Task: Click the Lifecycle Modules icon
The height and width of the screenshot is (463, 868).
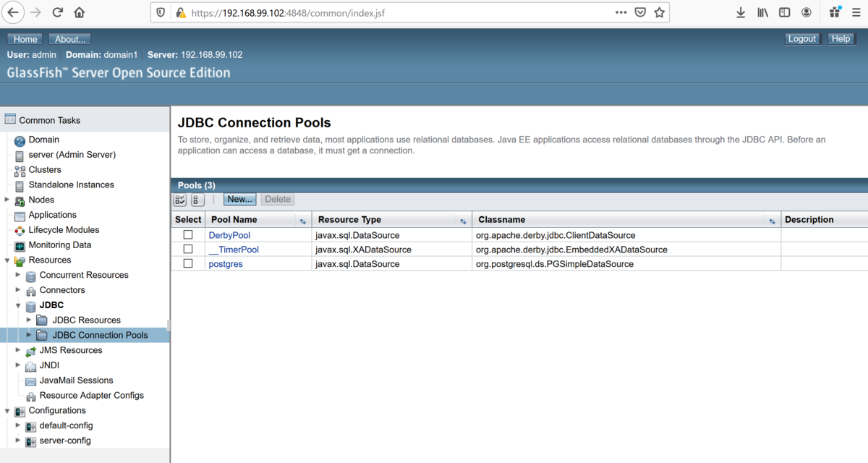Action: pos(20,231)
